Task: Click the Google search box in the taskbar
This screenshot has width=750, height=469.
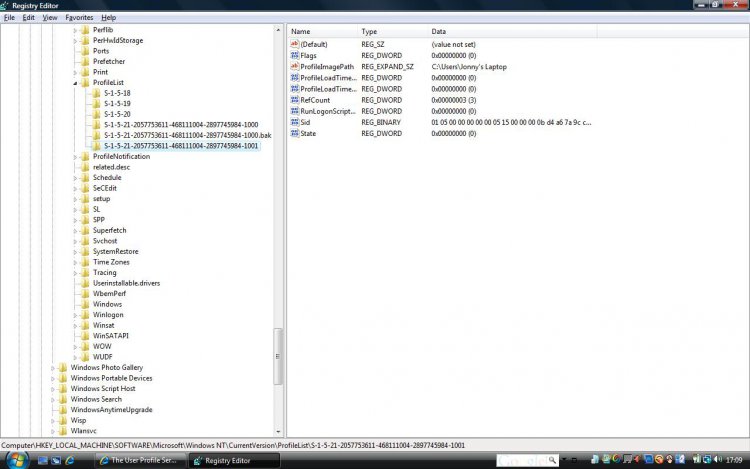Action: coord(522,460)
